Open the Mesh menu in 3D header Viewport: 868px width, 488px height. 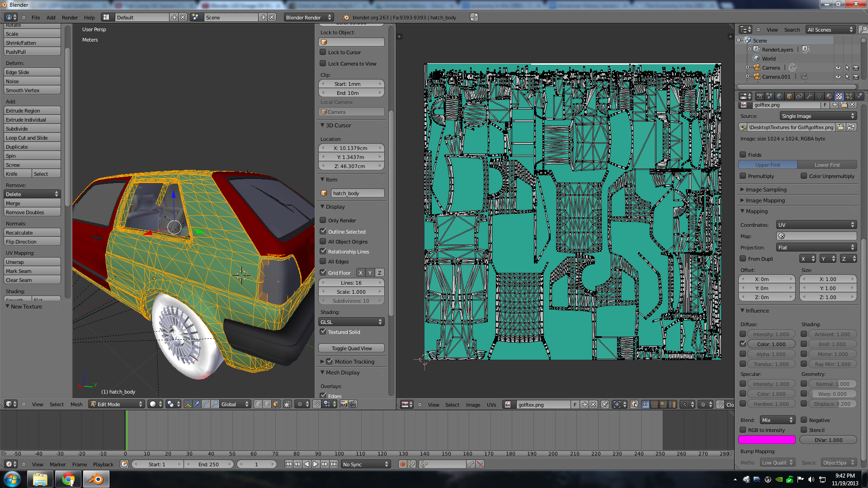[x=76, y=404]
